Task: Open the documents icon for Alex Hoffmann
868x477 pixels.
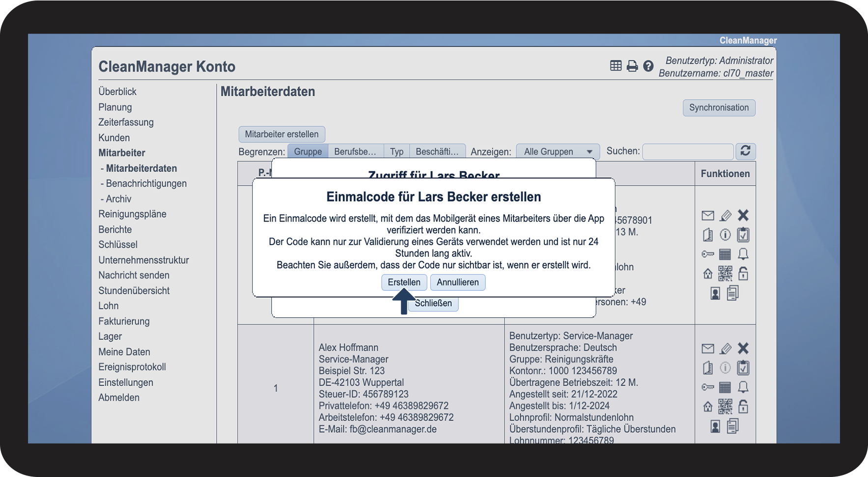Action: (733, 426)
